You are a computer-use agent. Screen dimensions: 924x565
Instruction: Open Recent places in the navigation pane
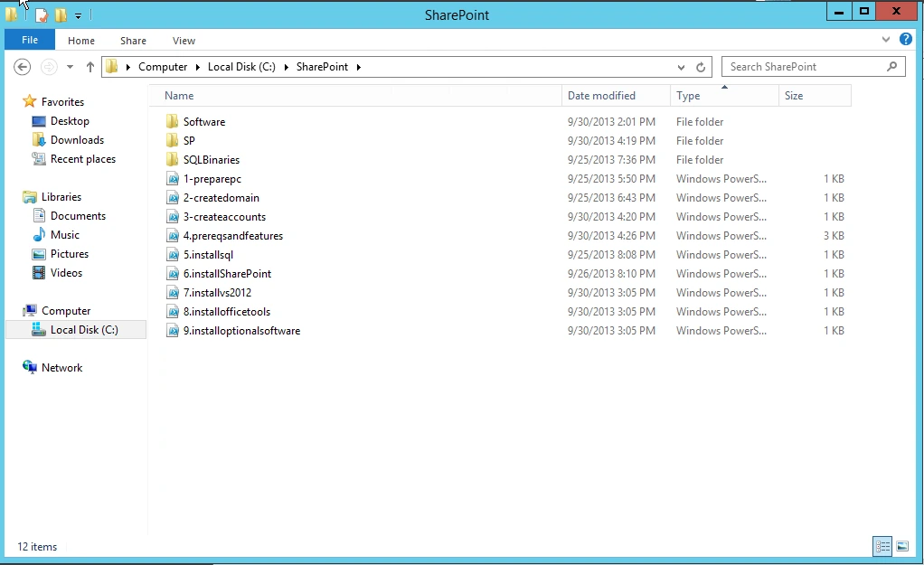[83, 159]
